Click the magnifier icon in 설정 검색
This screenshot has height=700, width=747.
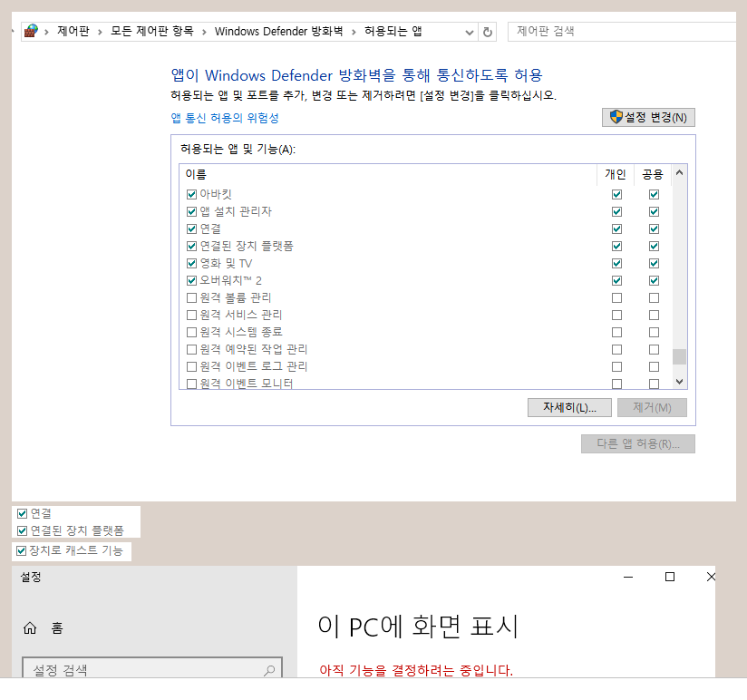(269, 670)
